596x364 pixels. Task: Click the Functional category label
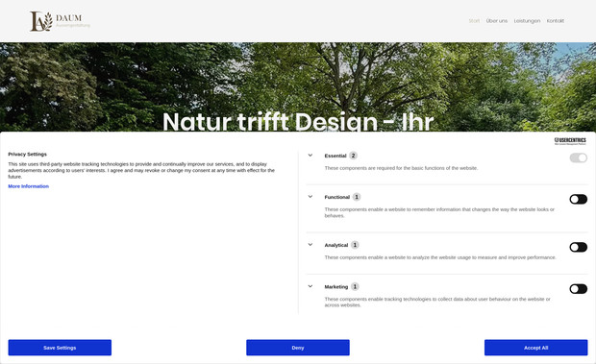click(336, 197)
